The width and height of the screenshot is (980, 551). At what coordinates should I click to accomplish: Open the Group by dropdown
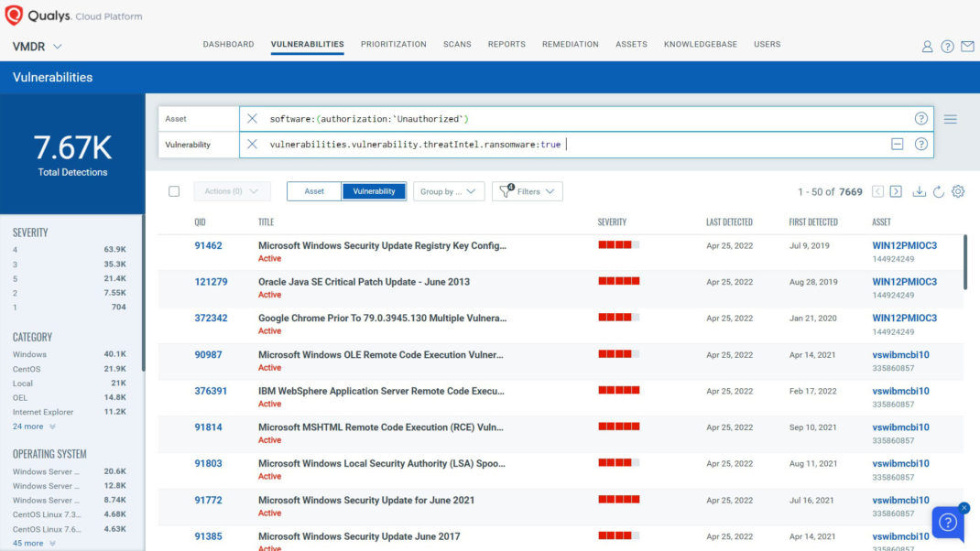[448, 191]
